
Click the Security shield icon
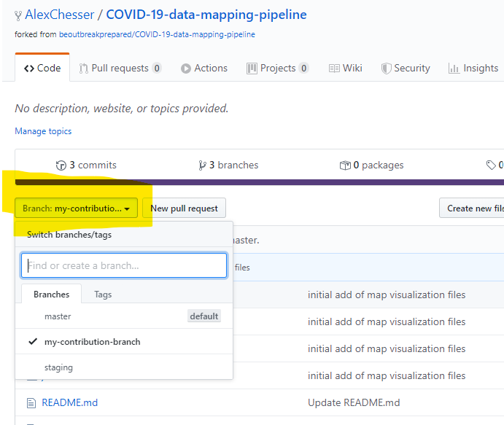(x=386, y=69)
